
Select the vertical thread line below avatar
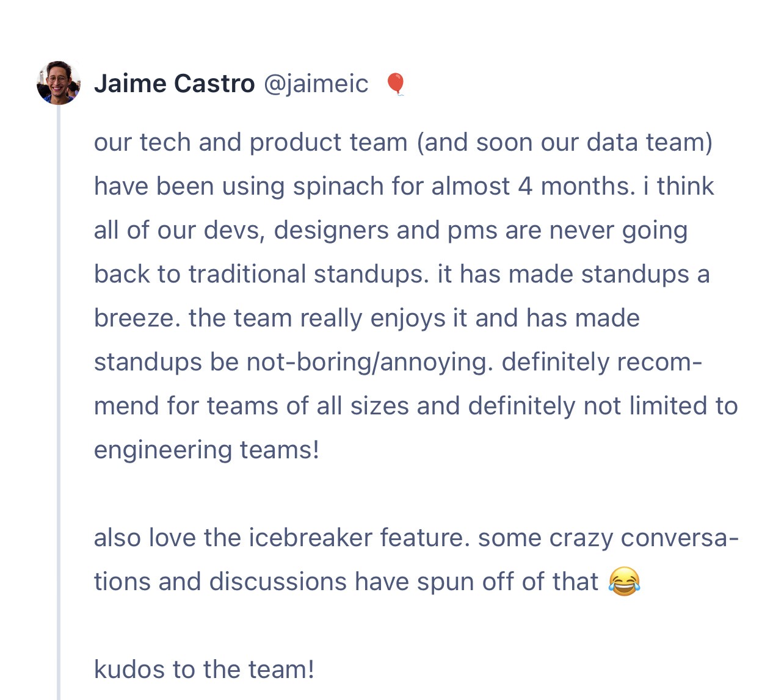coord(59,403)
